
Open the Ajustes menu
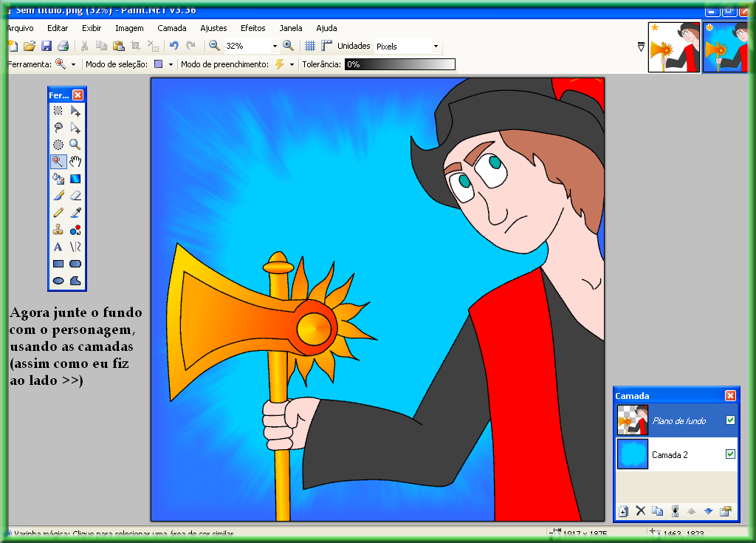coord(213,28)
